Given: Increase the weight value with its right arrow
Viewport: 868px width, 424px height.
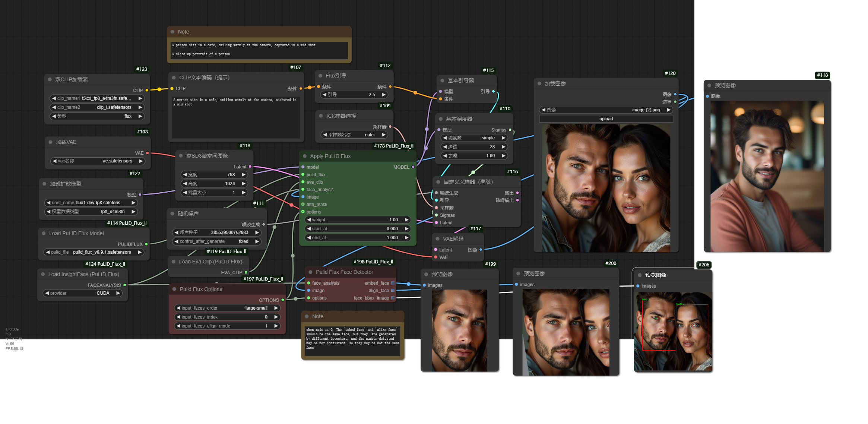Looking at the screenshot, I should pos(407,220).
